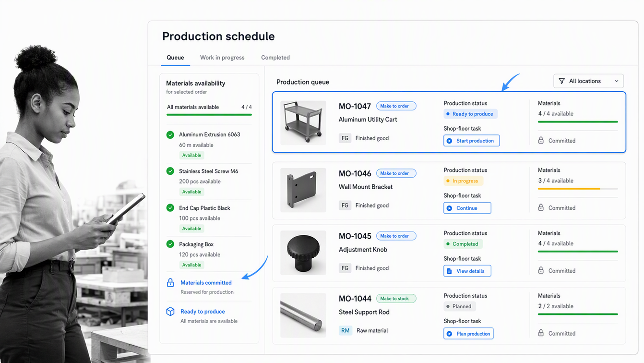The image size is (644, 363).
Task: Switch to the Work in progress tab
Action: [222, 58]
